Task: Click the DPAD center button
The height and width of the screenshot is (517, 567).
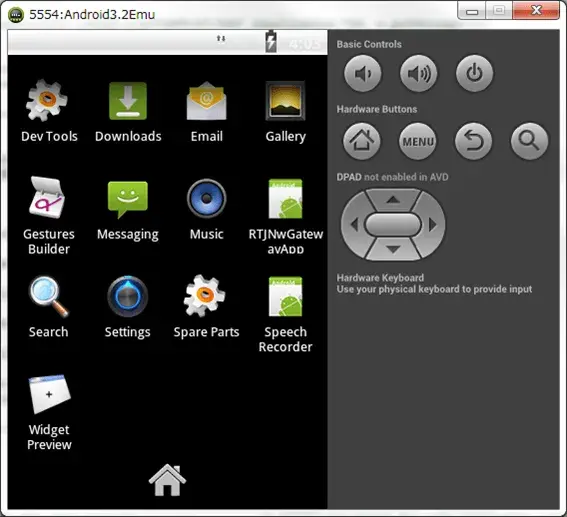Action: click(393, 225)
